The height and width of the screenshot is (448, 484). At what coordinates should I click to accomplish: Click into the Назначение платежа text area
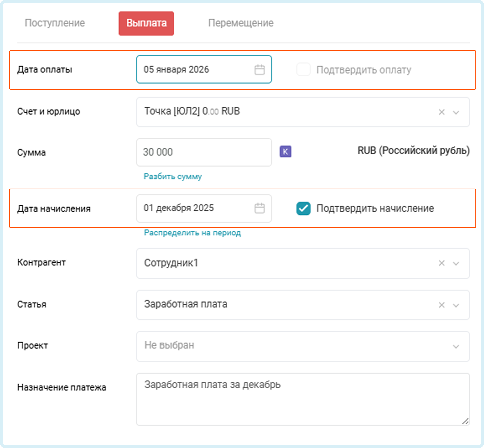[302, 399]
